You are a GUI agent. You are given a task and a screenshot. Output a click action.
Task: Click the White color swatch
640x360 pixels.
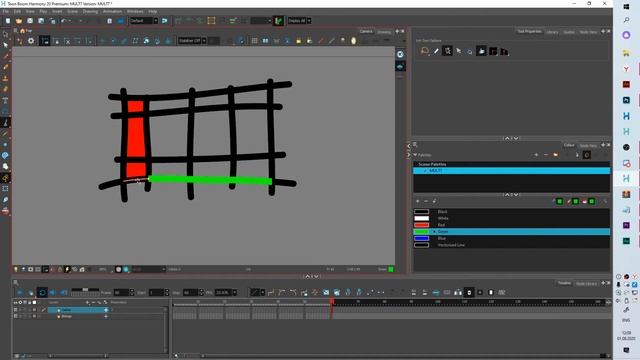pos(422,218)
